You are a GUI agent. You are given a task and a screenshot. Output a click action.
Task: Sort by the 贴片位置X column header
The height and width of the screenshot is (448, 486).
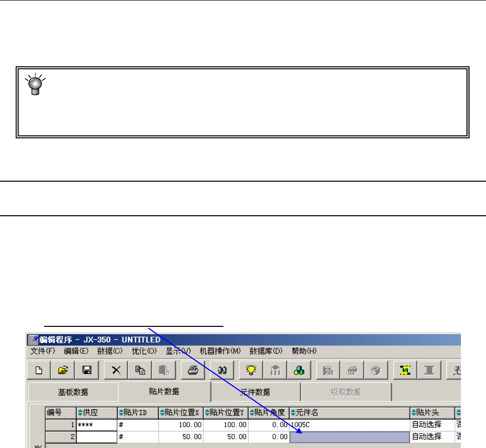click(x=181, y=412)
